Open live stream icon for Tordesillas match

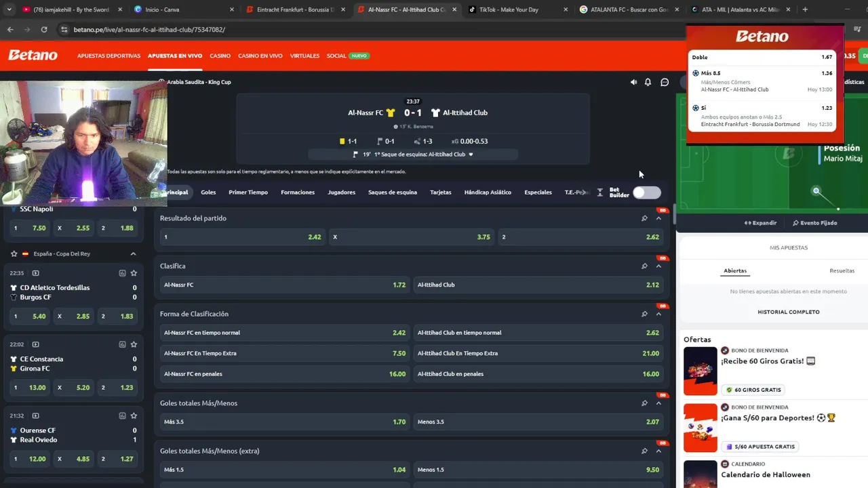35,273
